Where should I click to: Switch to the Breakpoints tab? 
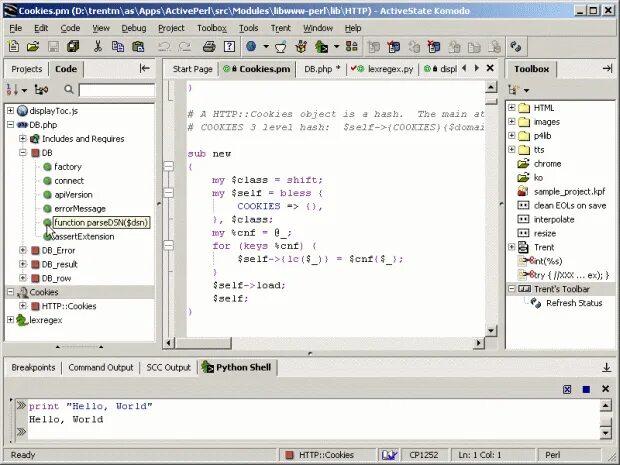click(x=33, y=367)
